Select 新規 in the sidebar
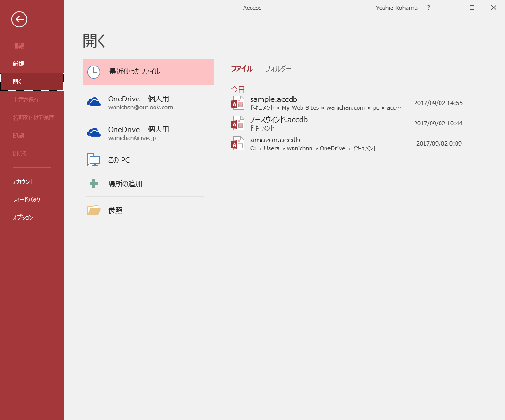 18,64
